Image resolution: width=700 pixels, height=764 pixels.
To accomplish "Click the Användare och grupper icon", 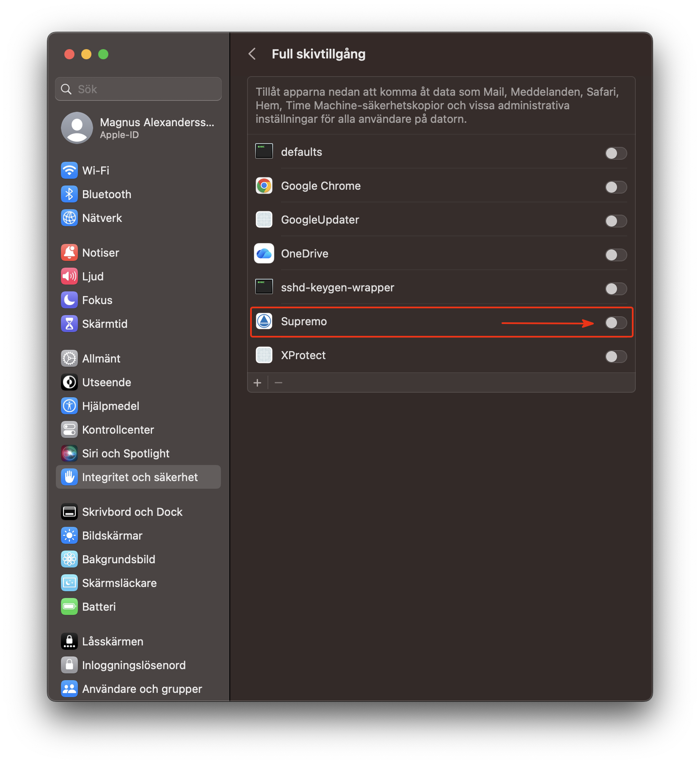I will pyautogui.click(x=69, y=689).
